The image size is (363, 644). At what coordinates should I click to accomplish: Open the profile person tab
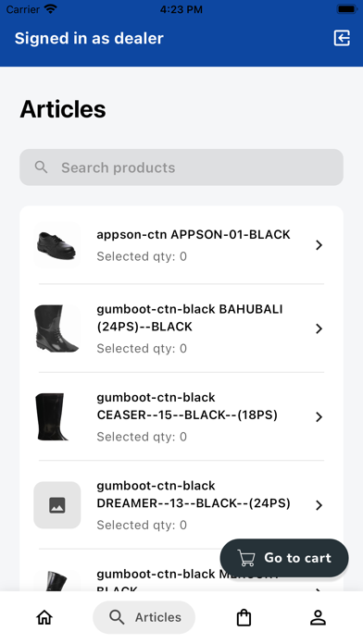pos(318,617)
